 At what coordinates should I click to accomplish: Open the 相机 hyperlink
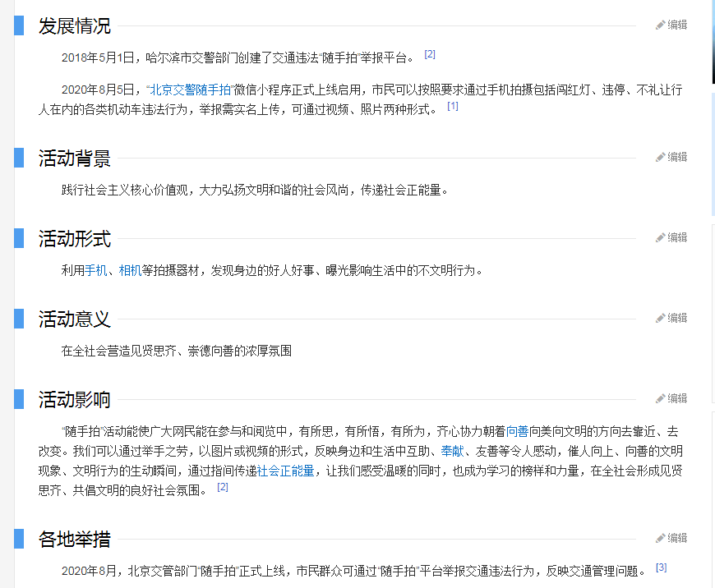(x=131, y=271)
